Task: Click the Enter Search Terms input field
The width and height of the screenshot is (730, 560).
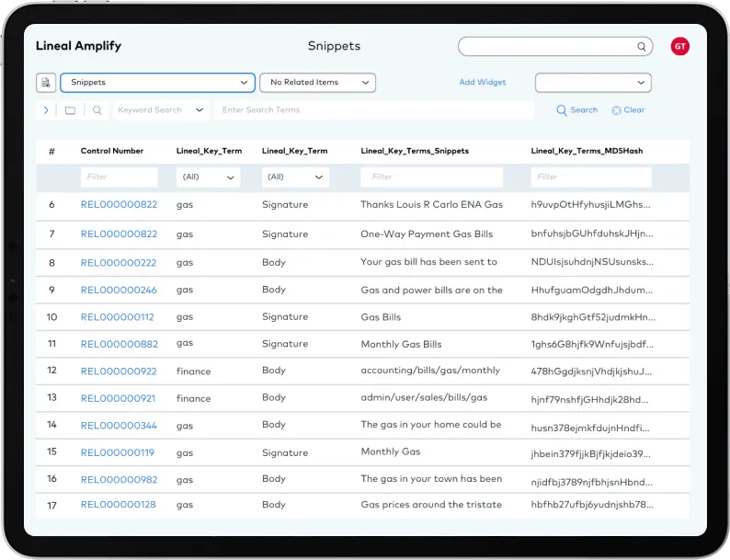Action: click(373, 110)
